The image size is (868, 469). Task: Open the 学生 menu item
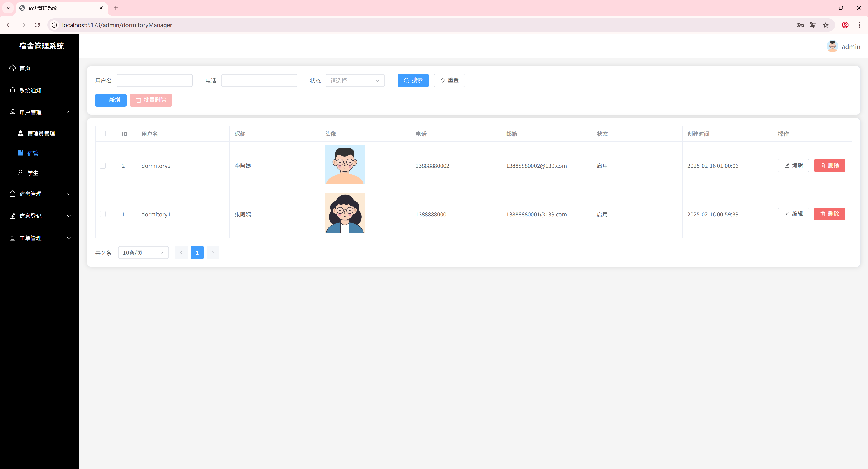coord(32,173)
